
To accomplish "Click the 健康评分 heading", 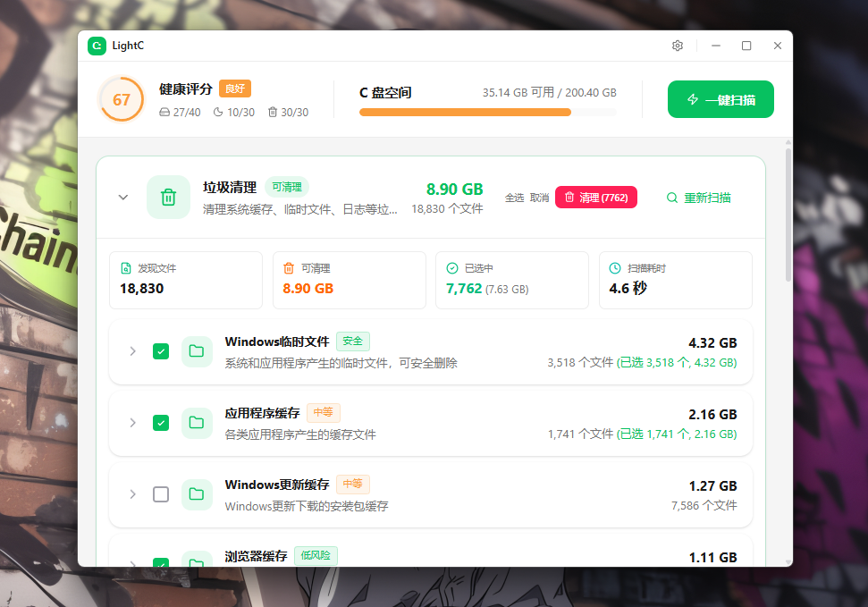I will point(185,89).
